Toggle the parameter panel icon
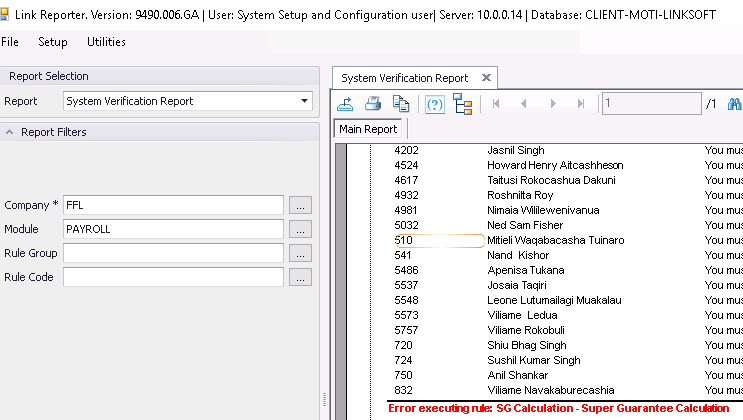 pyautogui.click(x=435, y=103)
